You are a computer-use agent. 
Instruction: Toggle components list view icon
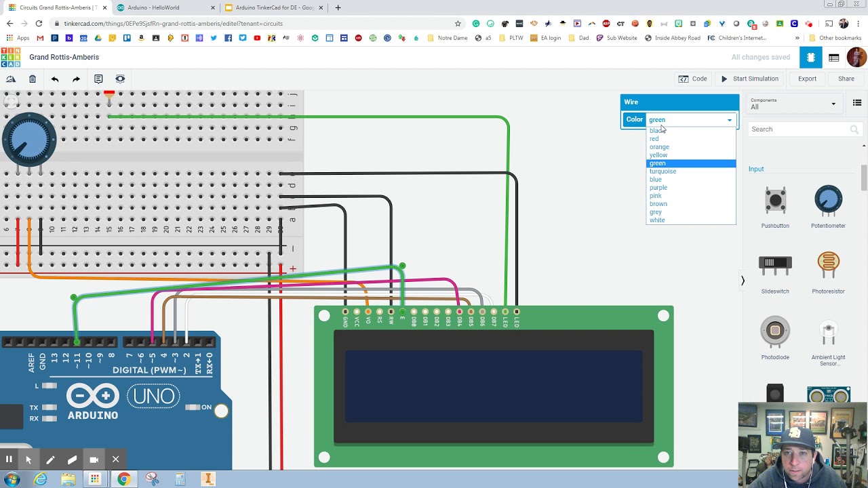[x=857, y=103]
